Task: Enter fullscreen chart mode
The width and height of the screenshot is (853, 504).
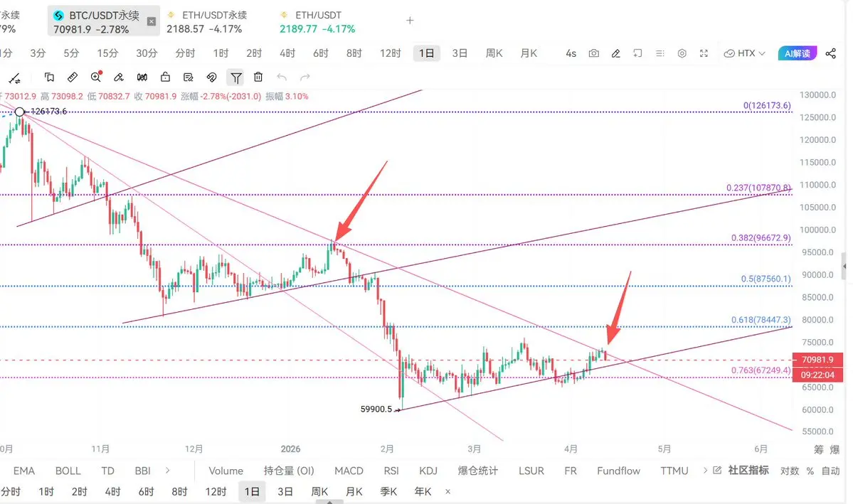Action: (704, 53)
